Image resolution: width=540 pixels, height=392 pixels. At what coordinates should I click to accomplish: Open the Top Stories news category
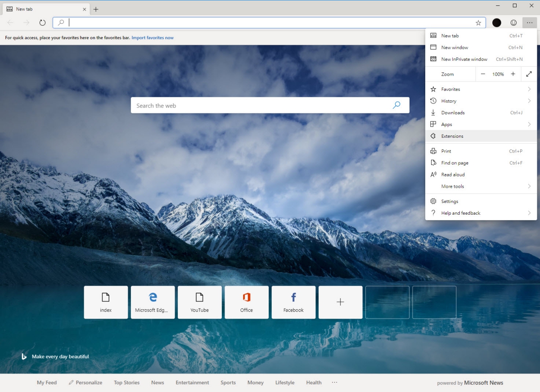(126, 383)
